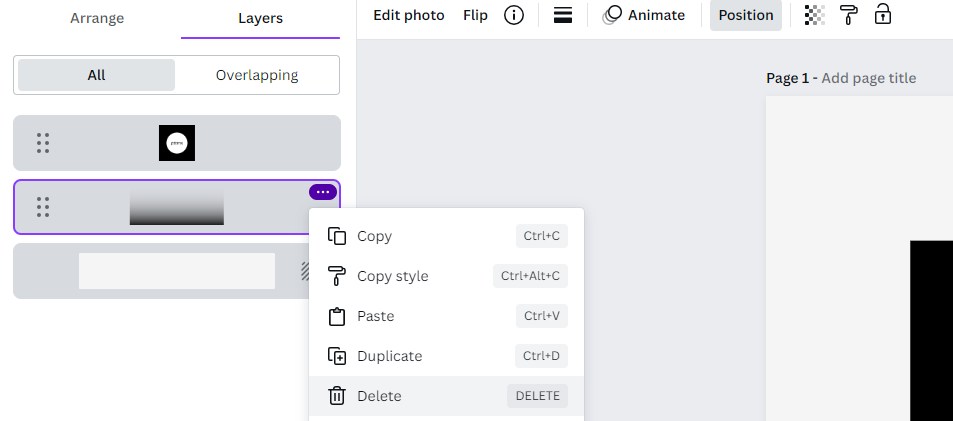The image size is (953, 421).
Task: Choose Copy from the context menu
Action: click(x=447, y=236)
